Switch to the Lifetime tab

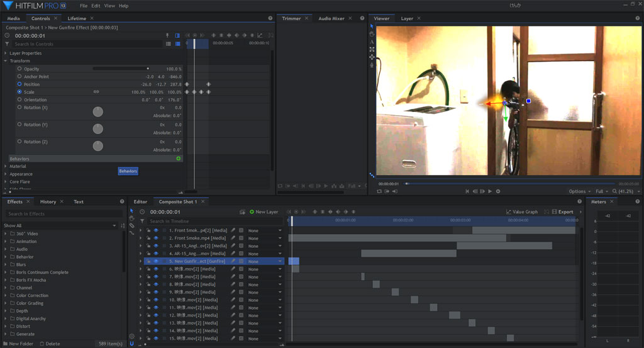click(77, 18)
